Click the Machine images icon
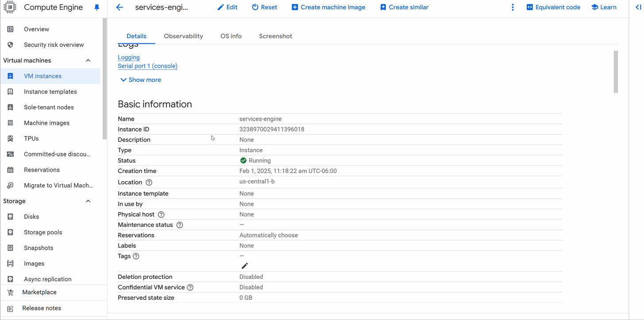This screenshot has width=644, height=320. coord(11,123)
